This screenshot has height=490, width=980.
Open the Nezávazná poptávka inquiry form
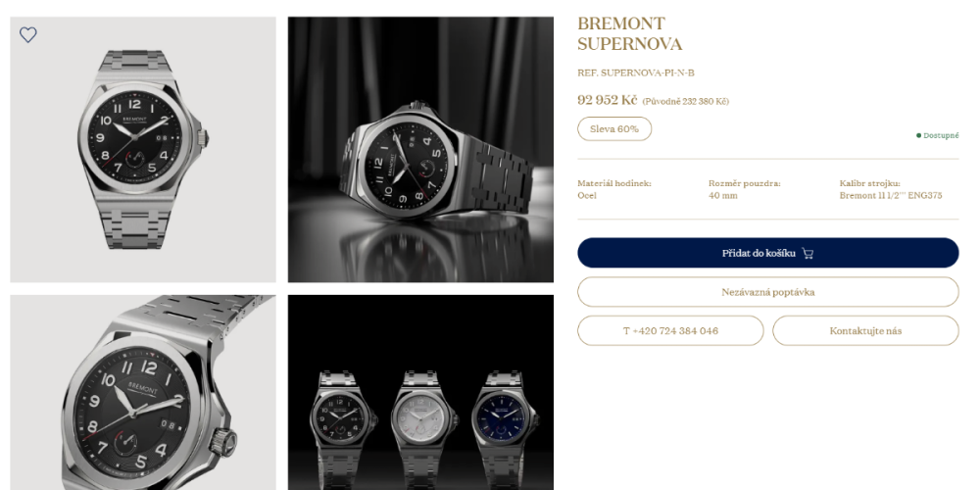767,292
